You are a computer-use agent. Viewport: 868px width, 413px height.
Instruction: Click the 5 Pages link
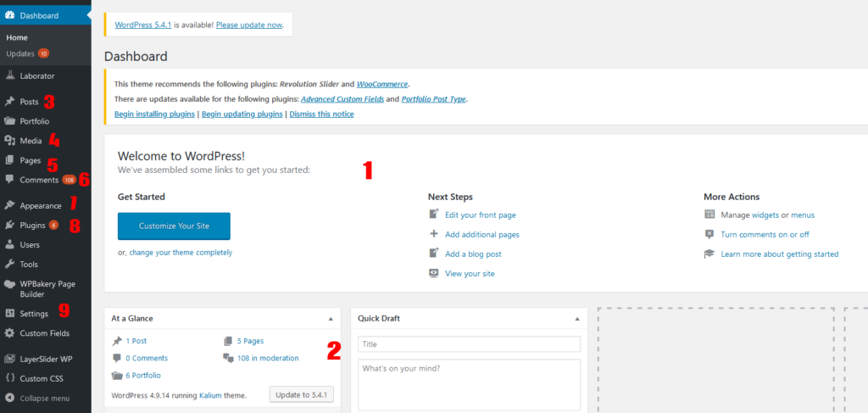click(x=250, y=341)
